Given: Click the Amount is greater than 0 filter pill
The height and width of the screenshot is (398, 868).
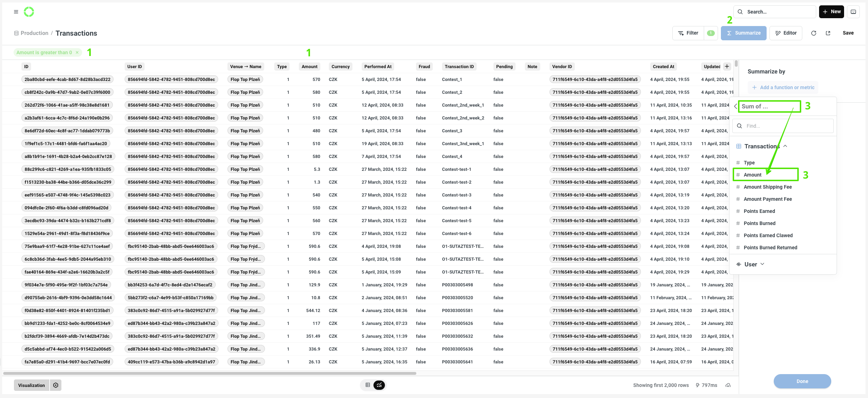Looking at the screenshot, I should click(44, 52).
